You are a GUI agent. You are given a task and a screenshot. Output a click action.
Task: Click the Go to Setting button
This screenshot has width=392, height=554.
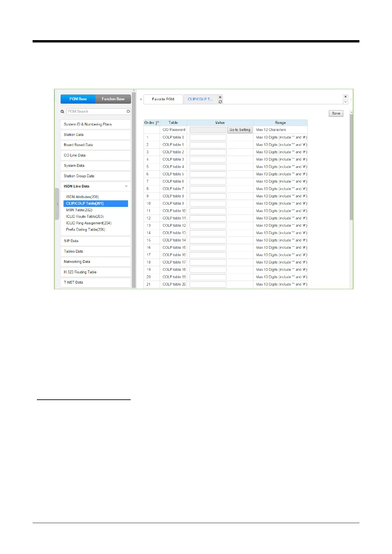[x=240, y=130]
